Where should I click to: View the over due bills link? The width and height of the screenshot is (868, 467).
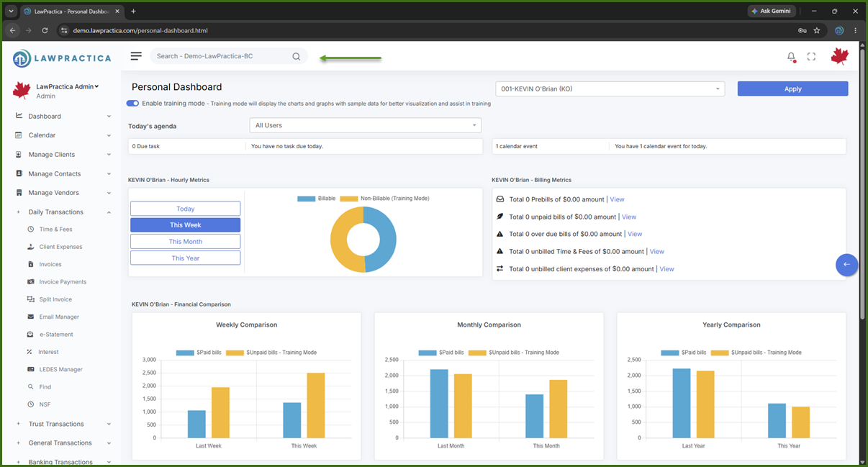point(635,234)
